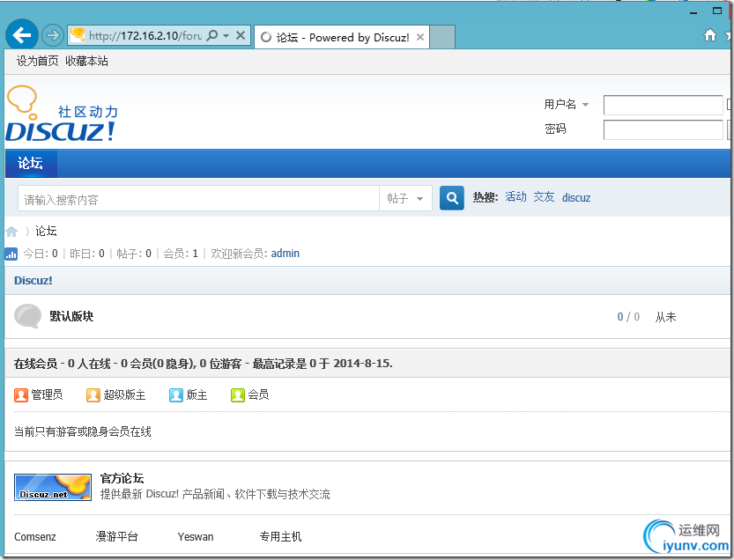Click 设为首页 link
This screenshot has width=734, height=560.
37,61
